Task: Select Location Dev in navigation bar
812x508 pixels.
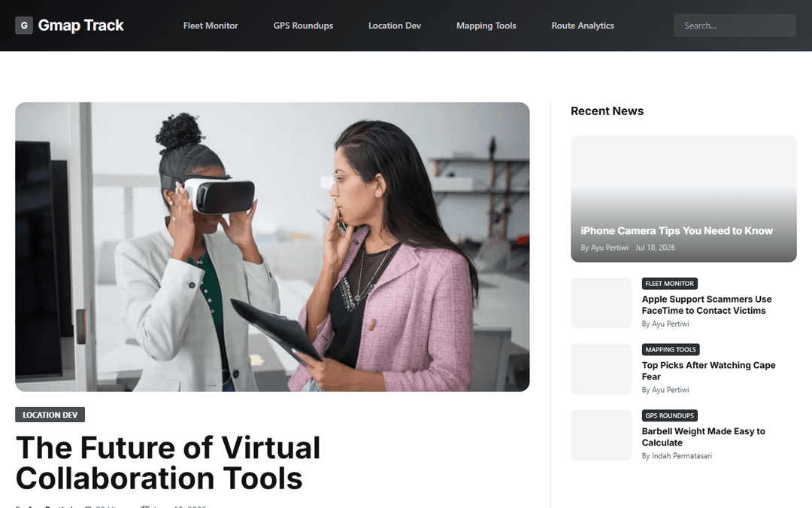Action: coord(395,26)
